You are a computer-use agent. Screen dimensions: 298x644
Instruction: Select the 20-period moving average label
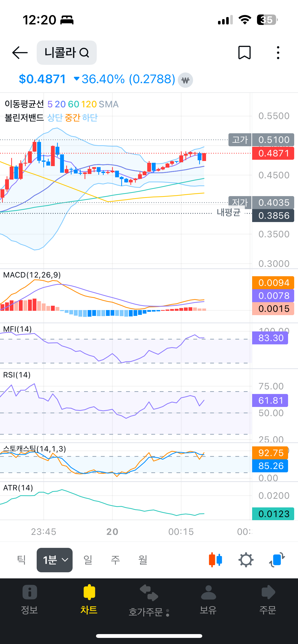coord(60,104)
